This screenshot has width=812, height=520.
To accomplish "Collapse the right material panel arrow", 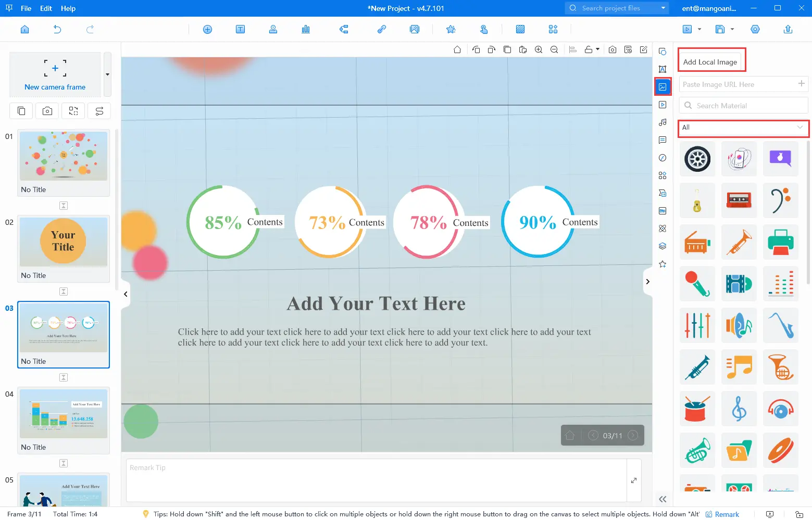I will (x=647, y=282).
